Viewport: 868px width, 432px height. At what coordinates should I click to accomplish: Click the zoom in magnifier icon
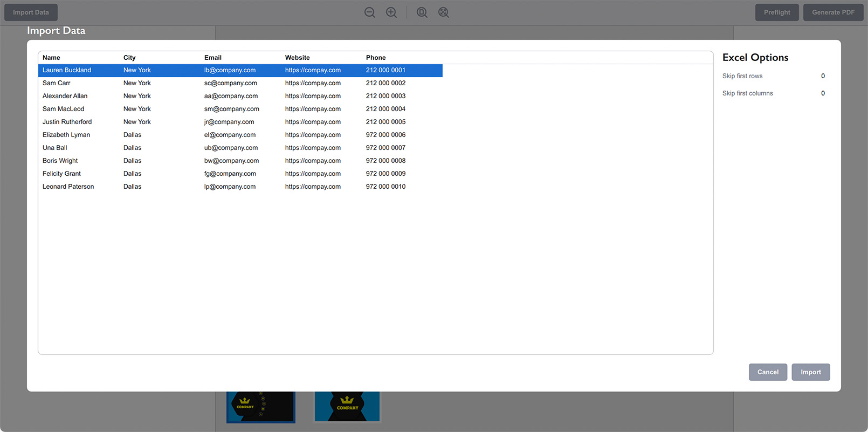[x=391, y=12]
